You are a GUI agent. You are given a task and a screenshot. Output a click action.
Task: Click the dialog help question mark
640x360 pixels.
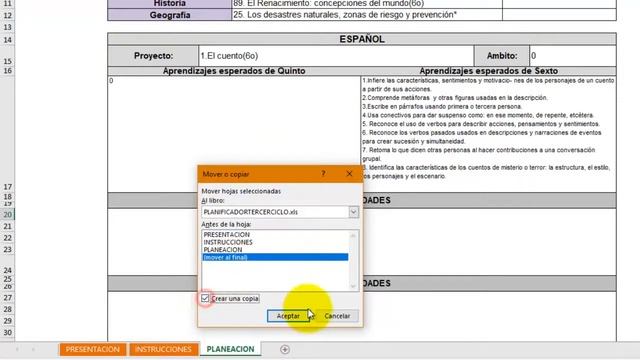point(323,173)
